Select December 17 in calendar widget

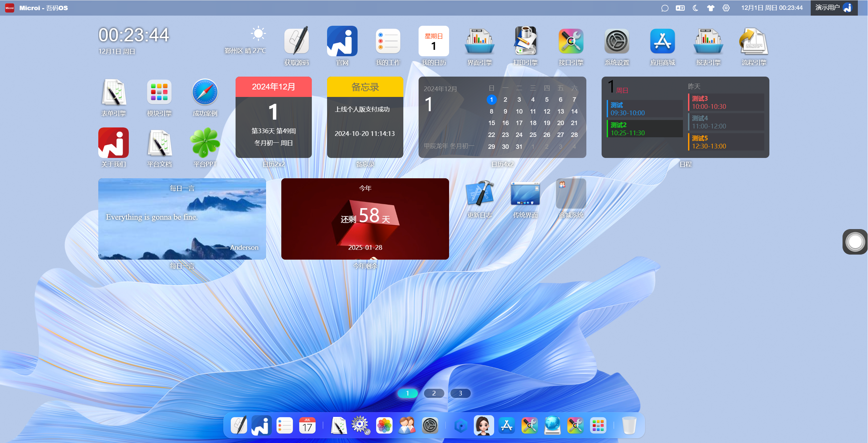coord(519,123)
